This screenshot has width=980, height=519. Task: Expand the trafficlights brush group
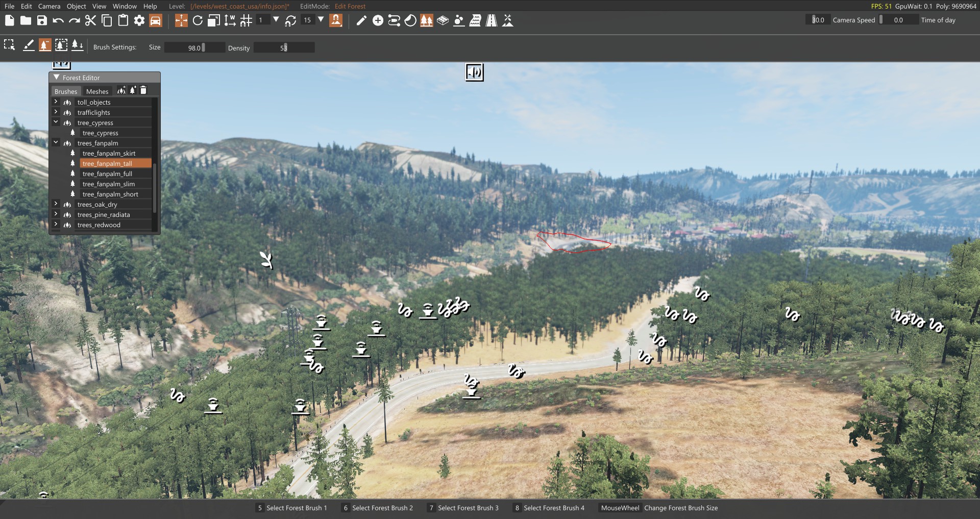pos(56,112)
